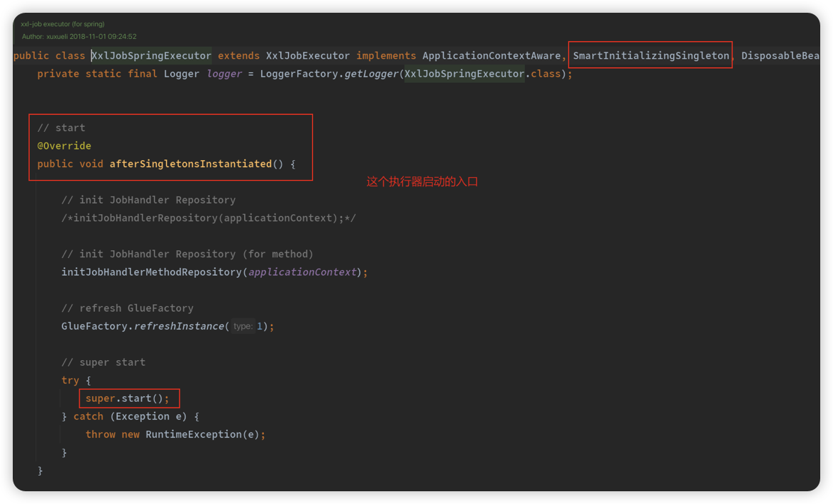Click the try keyword
The image size is (833, 504).
(x=70, y=381)
